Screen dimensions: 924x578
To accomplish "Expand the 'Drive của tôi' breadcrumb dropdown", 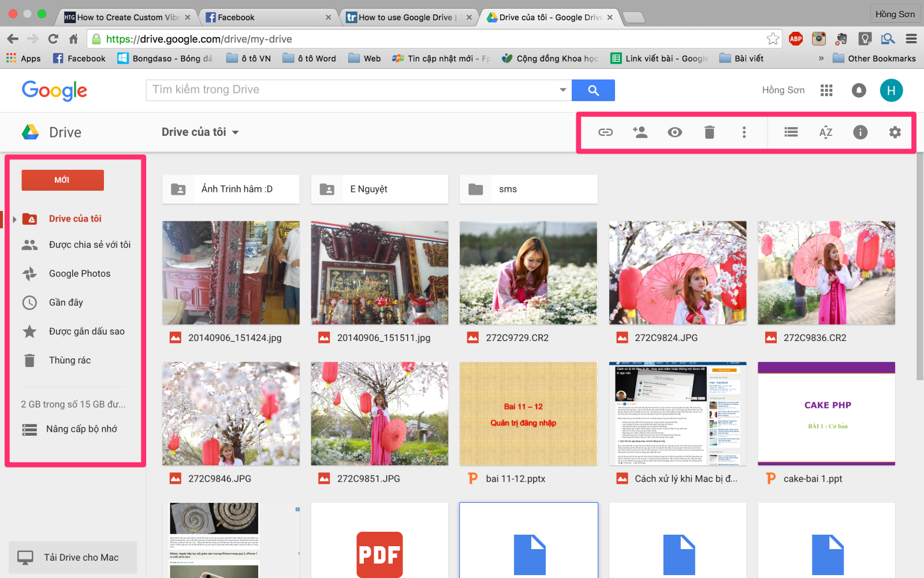I will click(236, 132).
